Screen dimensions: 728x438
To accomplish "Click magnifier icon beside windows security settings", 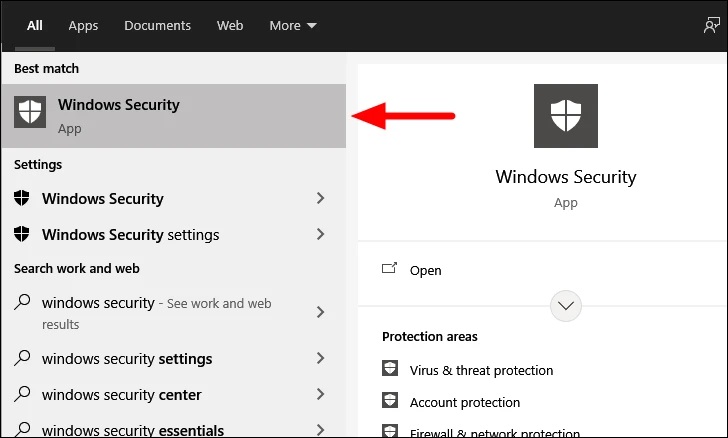I will [x=22, y=358].
